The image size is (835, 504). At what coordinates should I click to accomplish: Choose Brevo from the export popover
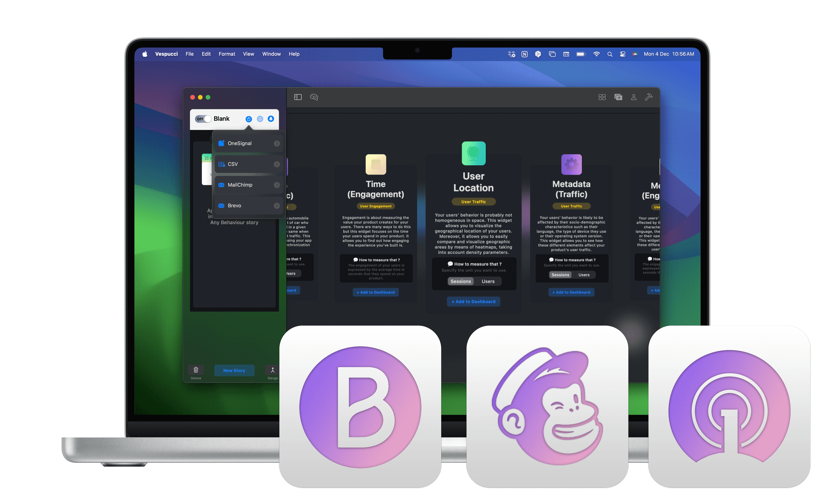(x=249, y=206)
